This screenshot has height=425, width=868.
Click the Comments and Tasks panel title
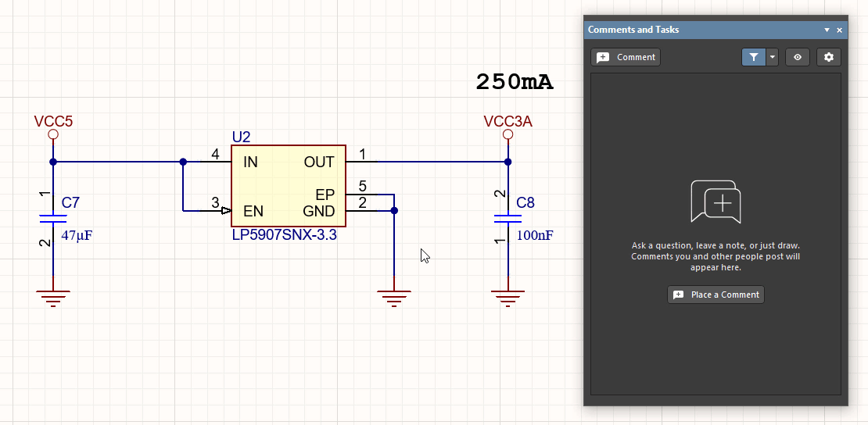633,30
